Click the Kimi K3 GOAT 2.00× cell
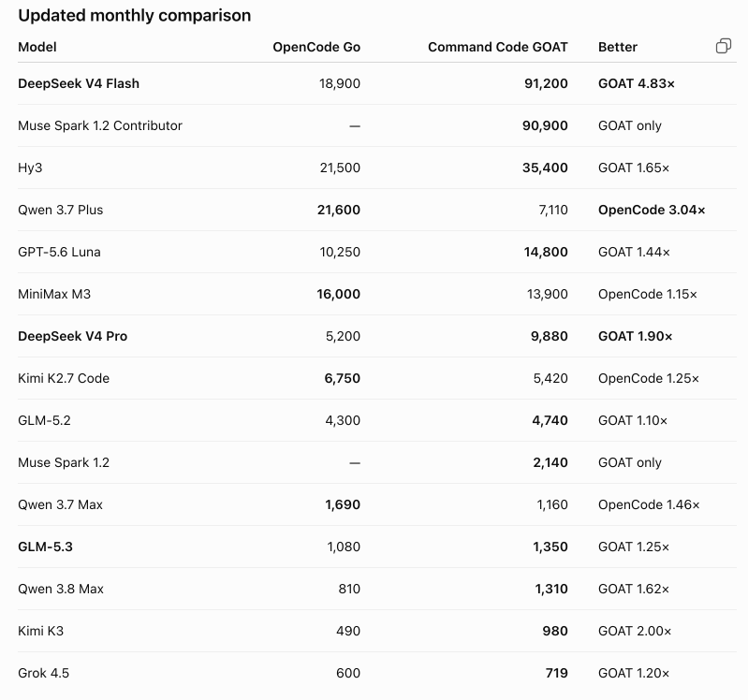 point(635,632)
